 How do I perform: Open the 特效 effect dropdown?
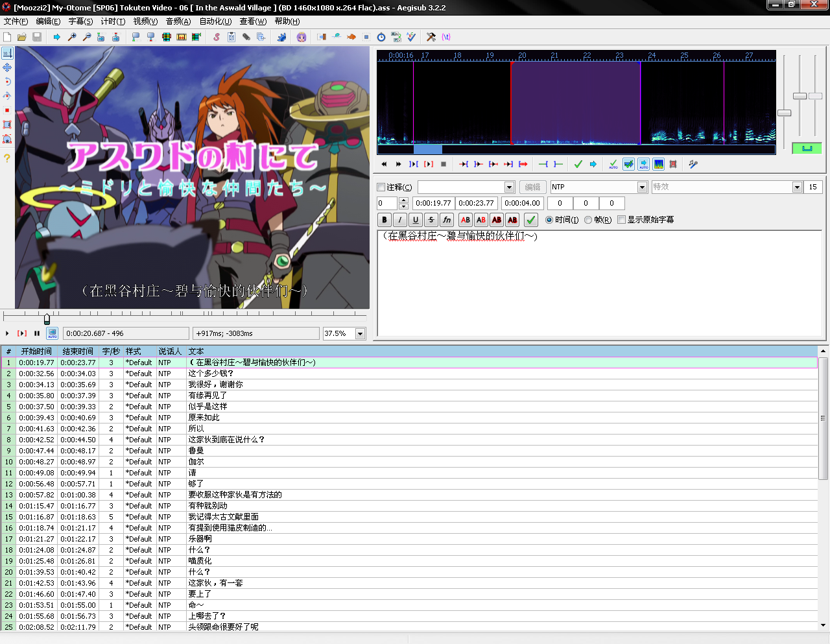[797, 187]
